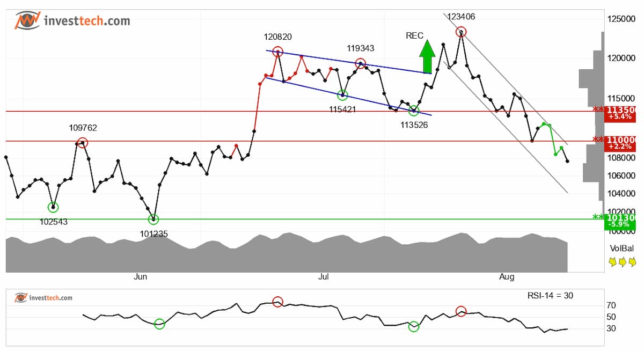Screen dimensions: 644x351
Task: Click the small investtech.com logo in RSI panel
Action: pos(43,297)
